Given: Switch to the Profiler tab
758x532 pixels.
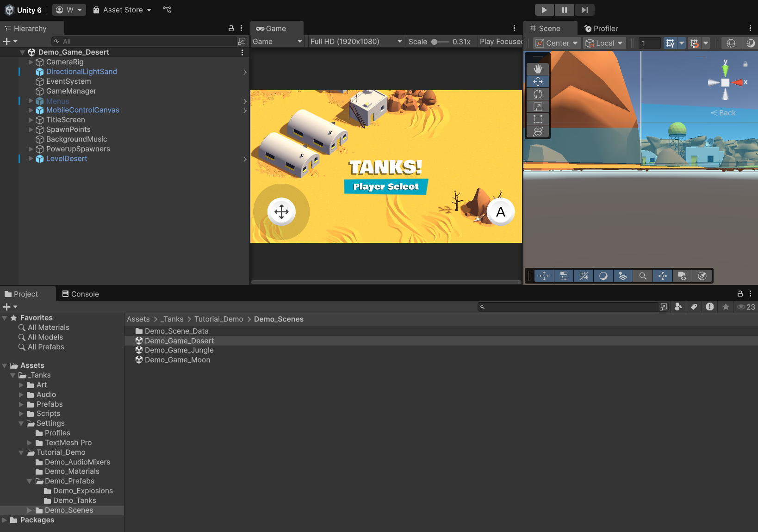Looking at the screenshot, I should pyautogui.click(x=601, y=29).
